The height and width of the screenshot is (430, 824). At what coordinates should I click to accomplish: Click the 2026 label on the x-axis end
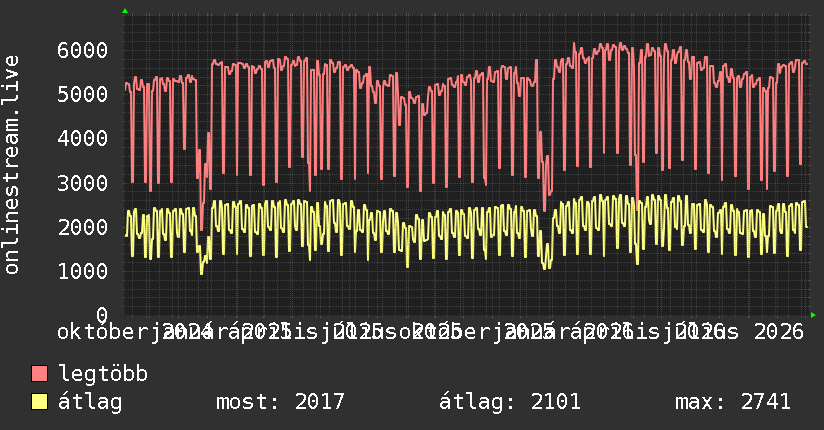(x=779, y=332)
